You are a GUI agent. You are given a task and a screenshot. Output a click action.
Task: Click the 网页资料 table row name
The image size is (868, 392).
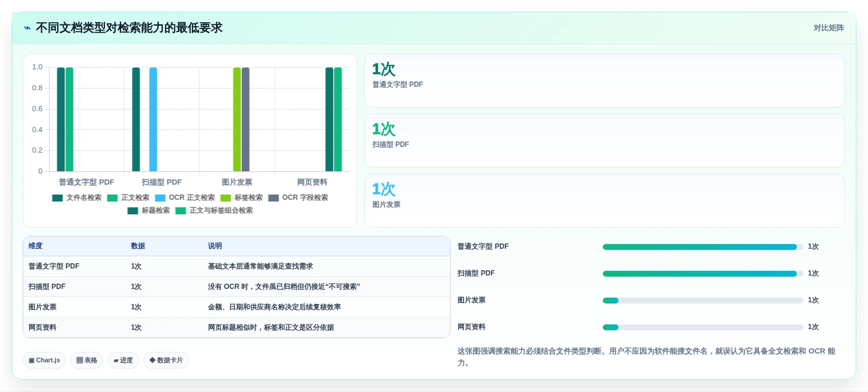click(43, 327)
